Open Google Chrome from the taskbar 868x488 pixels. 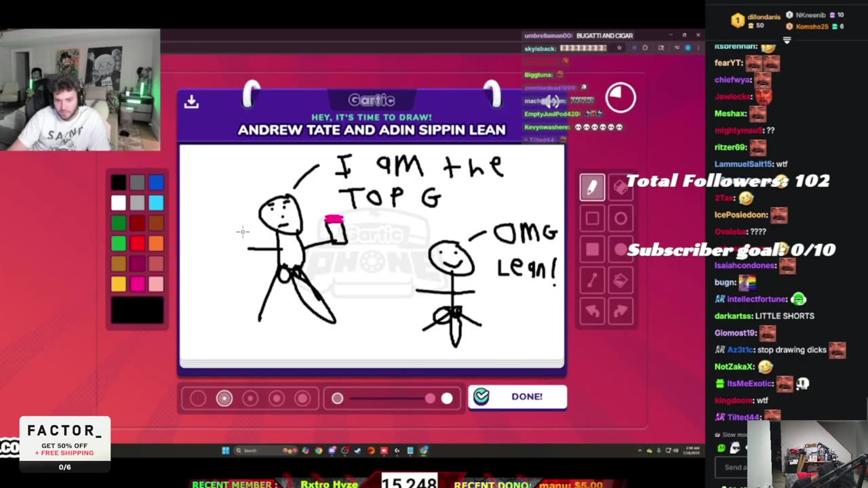click(318, 450)
